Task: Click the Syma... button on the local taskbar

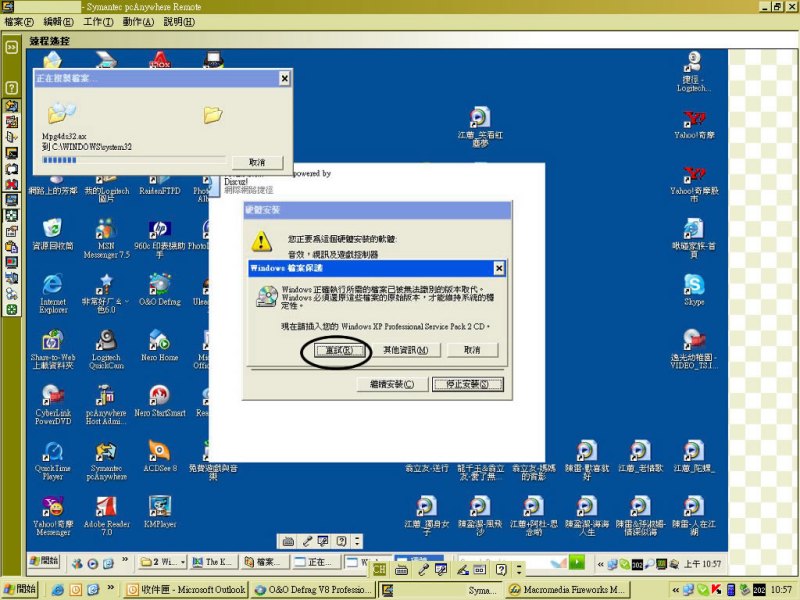Action: click(x=441, y=590)
